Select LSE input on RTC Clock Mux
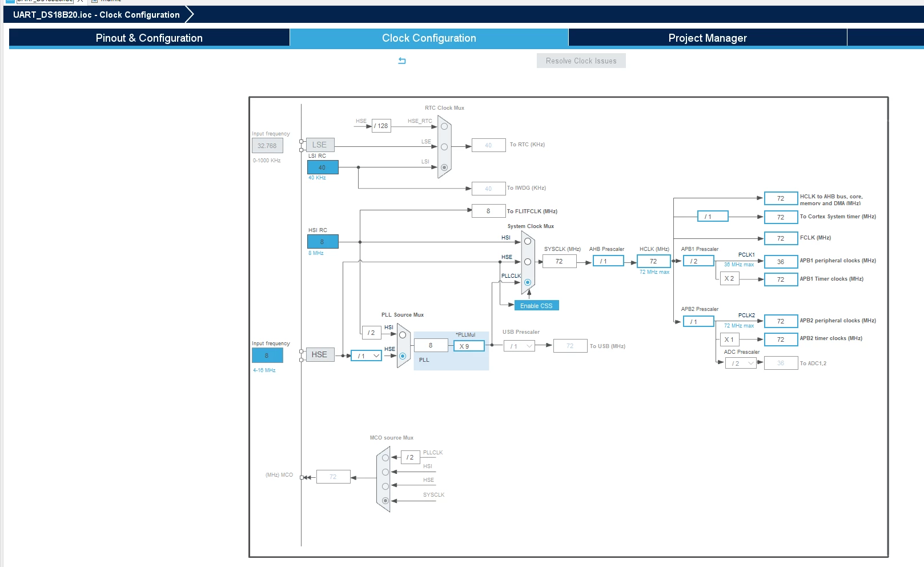 444,147
